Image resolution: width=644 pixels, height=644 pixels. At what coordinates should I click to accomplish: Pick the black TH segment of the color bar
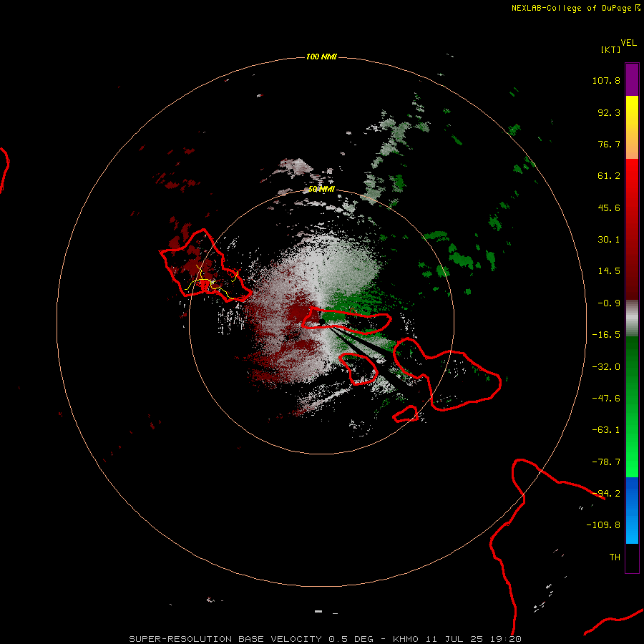tap(632, 558)
